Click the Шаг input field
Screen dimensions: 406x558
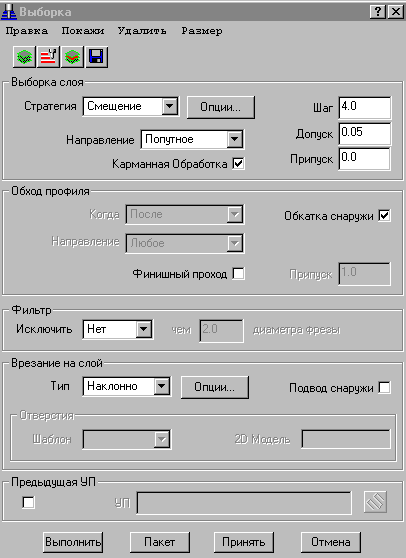364,107
